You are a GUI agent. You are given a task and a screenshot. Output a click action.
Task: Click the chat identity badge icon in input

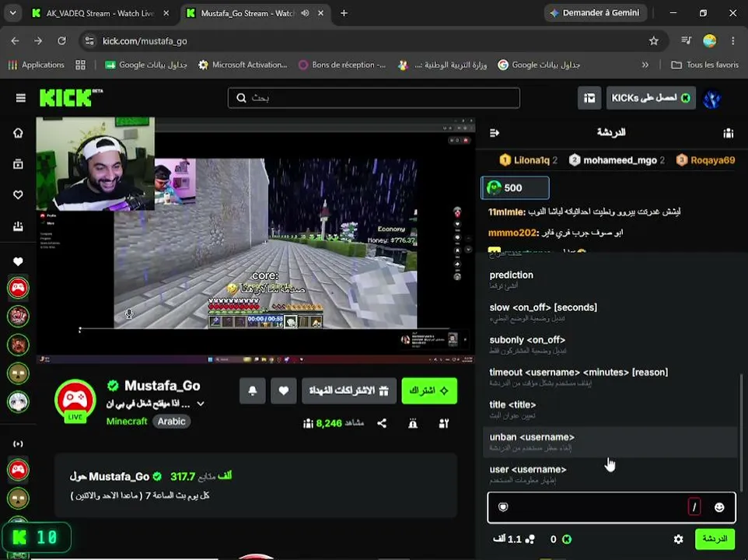[x=503, y=507]
